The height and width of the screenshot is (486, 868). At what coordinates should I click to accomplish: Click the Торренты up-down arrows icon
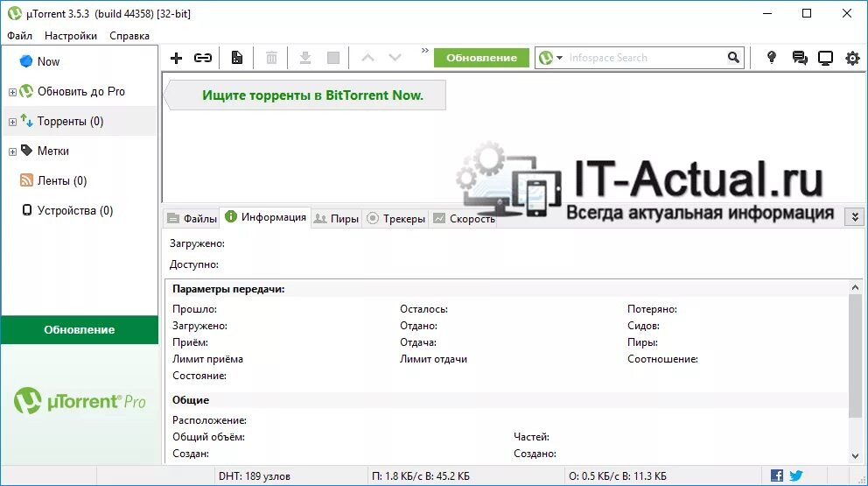[x=26, y=120]
